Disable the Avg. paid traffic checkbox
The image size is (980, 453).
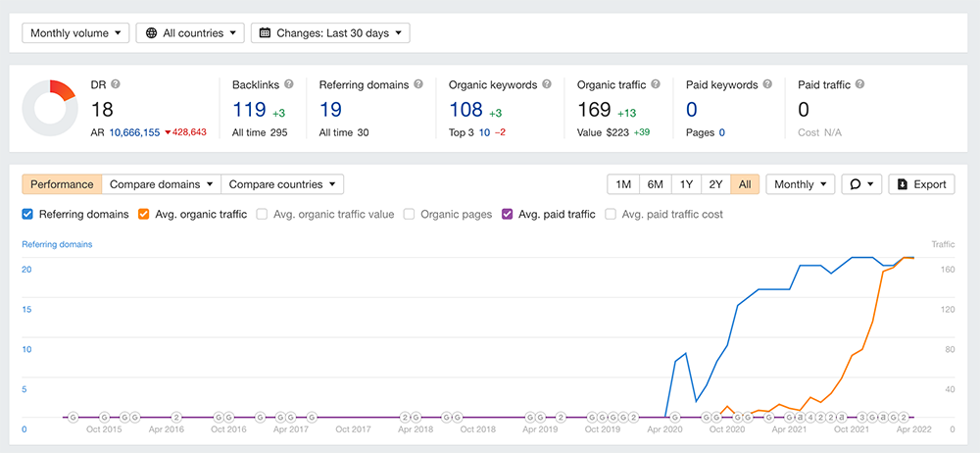(508, 214)
